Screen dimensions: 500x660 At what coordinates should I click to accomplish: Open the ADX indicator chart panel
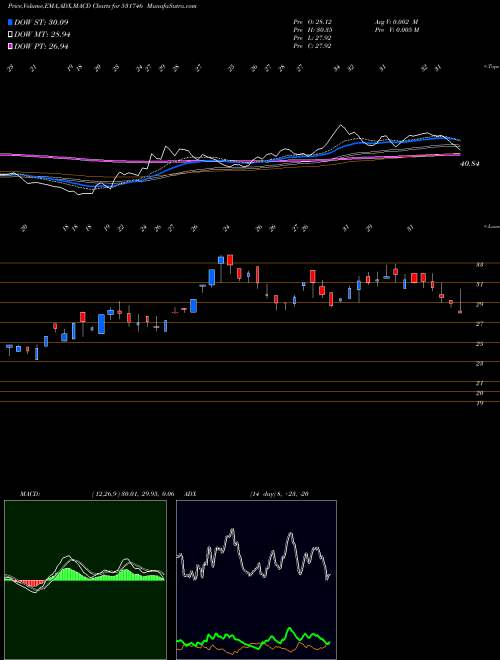(x=256, y=580)
